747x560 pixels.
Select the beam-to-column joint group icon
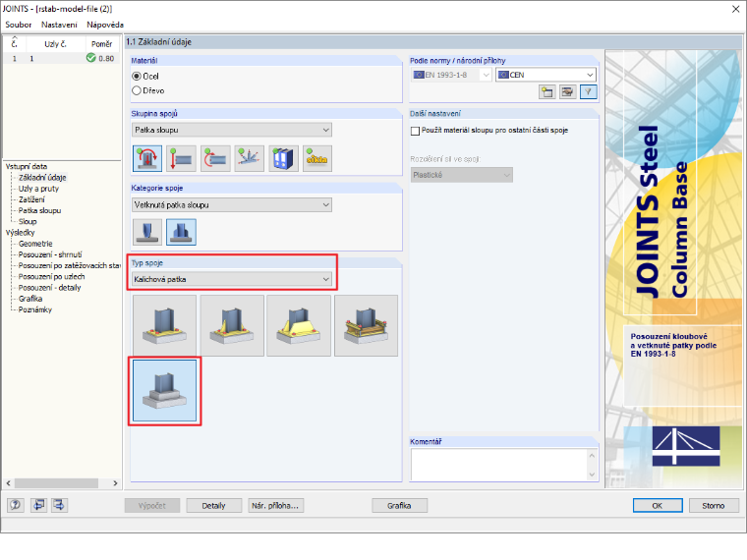[x=182, y=158]
